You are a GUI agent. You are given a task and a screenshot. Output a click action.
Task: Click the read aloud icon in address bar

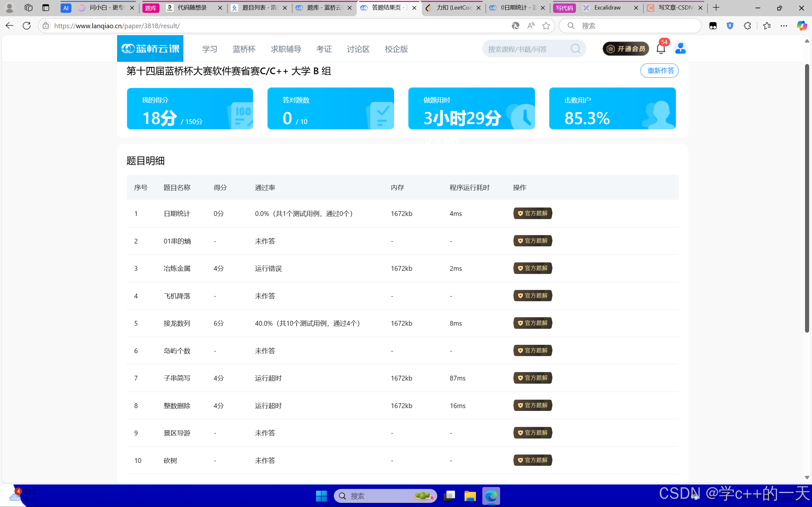point(531,26)
